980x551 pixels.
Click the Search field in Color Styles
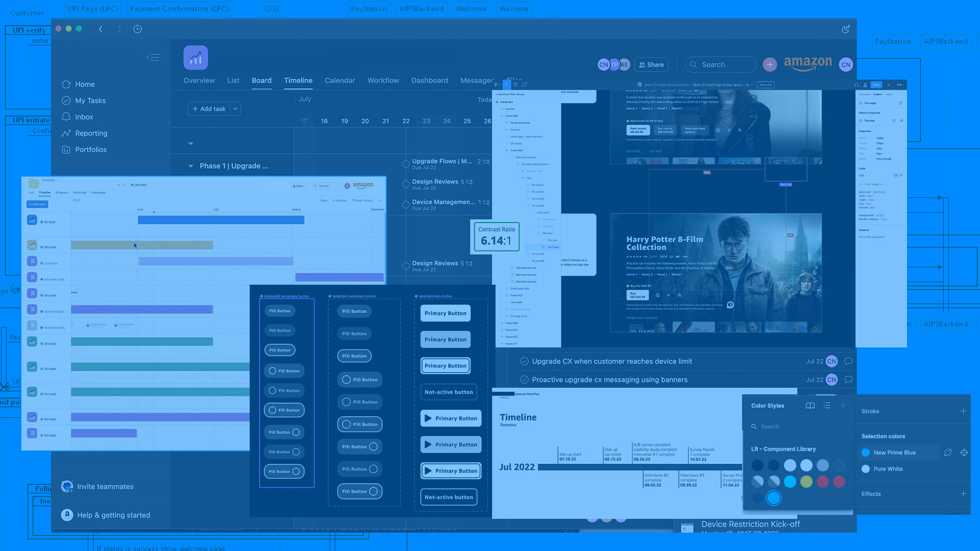point(797,427)
